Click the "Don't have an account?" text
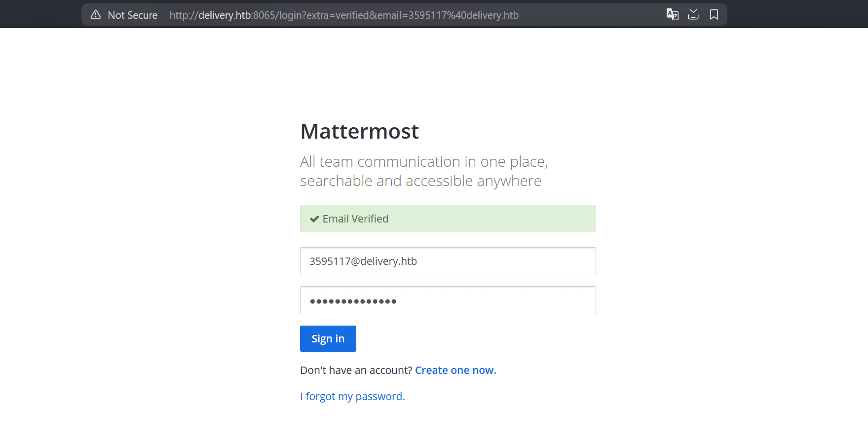The image size is (868, 444). point(356,370)
